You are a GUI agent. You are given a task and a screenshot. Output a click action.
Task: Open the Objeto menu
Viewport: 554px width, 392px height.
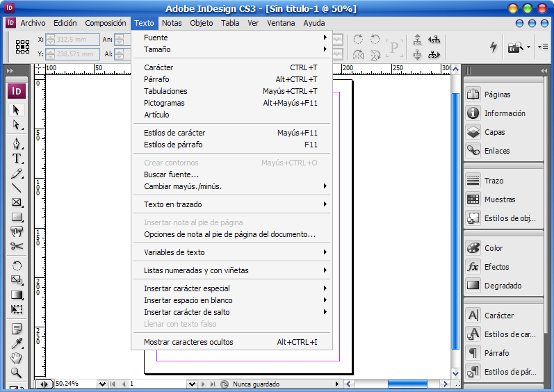(x=202, y=23)
